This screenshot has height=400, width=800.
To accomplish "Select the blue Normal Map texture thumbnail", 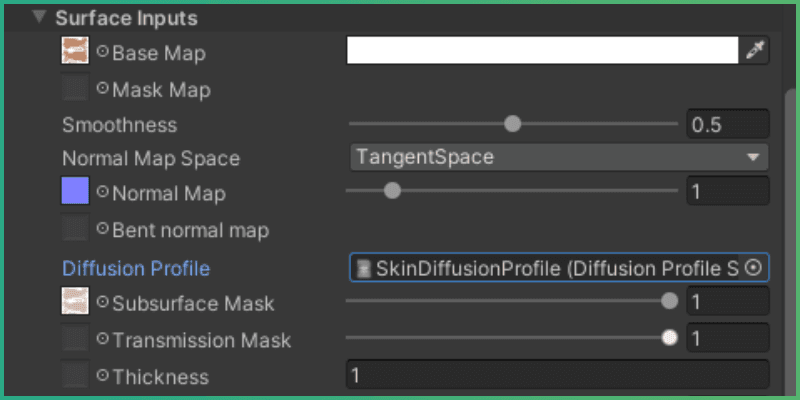I will [75, 191].
